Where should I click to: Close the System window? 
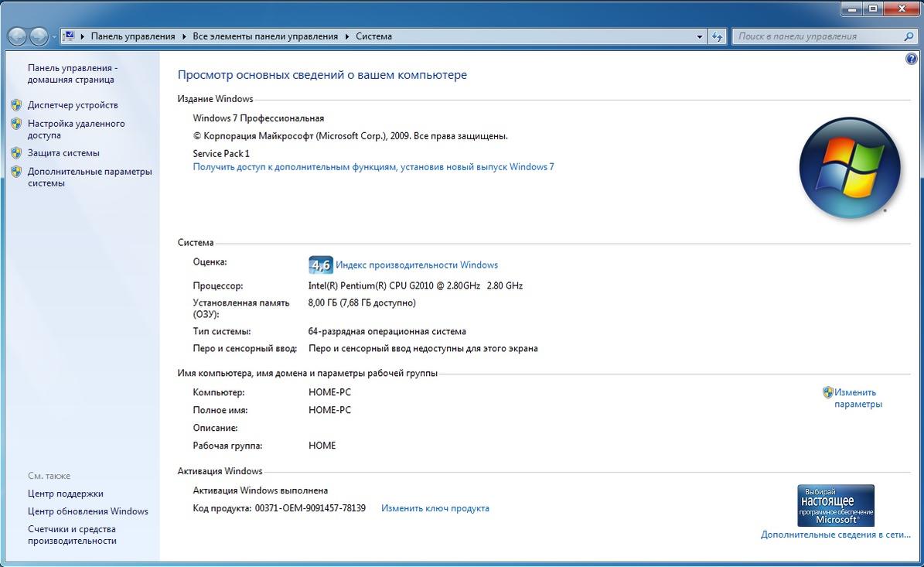tap(902, 9)
